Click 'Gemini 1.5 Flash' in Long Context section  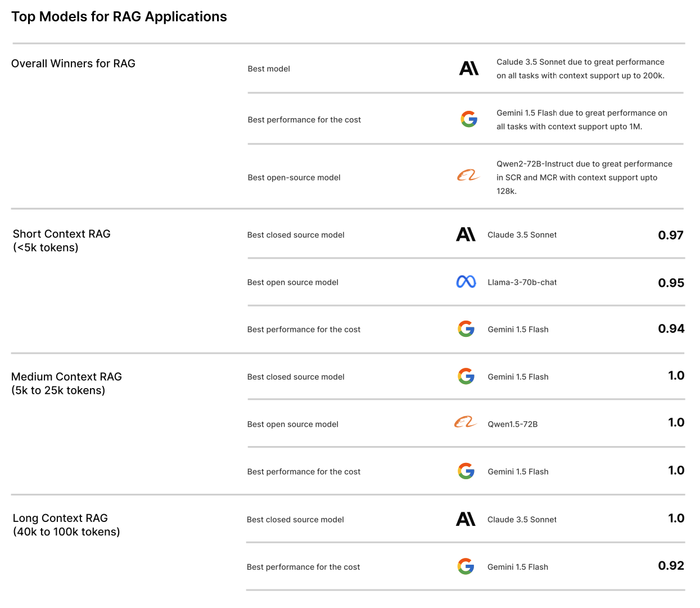click(x=518, y=567)
